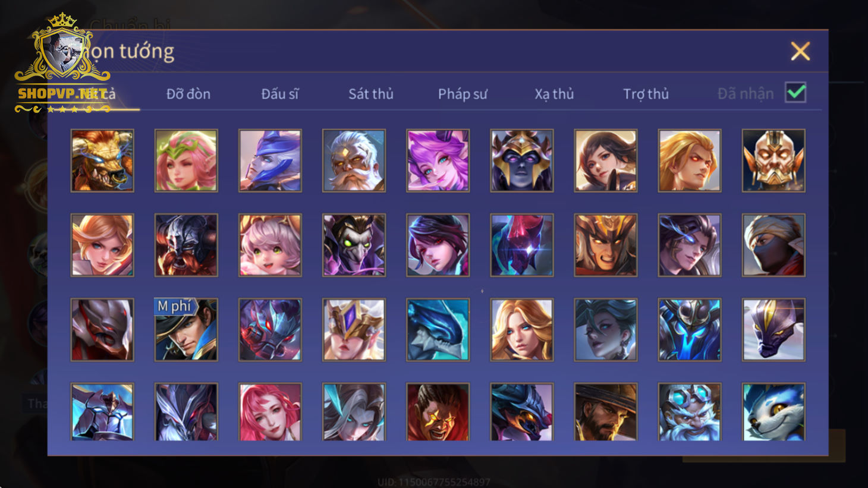Pick the green-eyed plague mask hero
The image size is (868, 488).
pyautogui.click(x=354, y=245)
